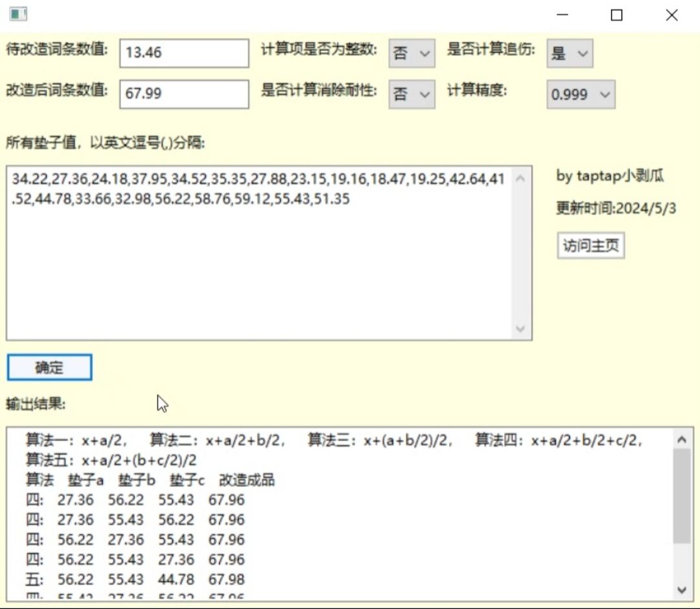700x609 pixels.
Task: Close the calculator window
Action: (x=671, y=15)
